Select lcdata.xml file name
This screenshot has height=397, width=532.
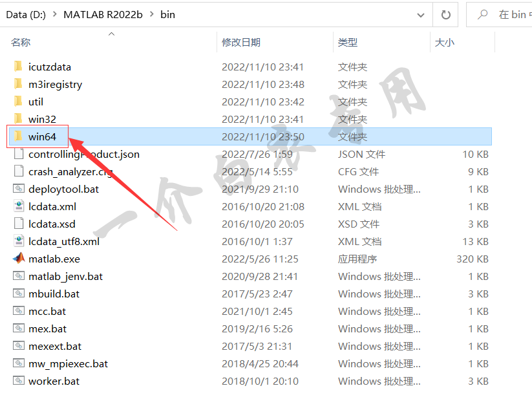point(52,207)
